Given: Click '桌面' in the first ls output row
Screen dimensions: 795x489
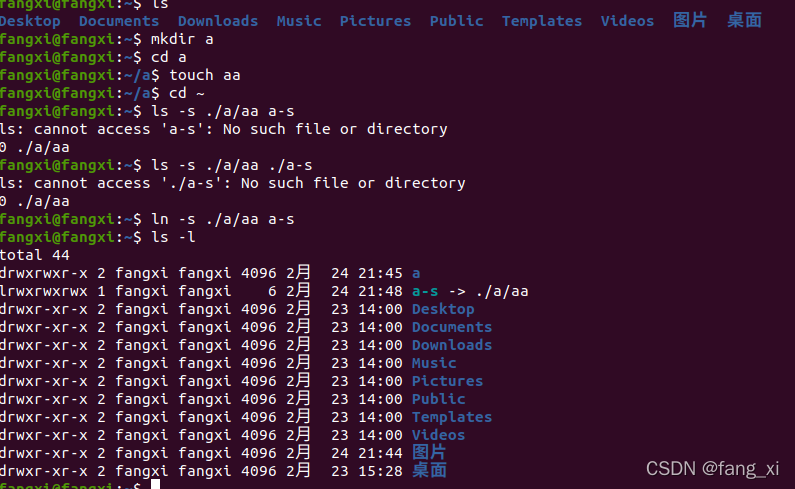Looking at the screenshot, I should [x=744, y=20].
